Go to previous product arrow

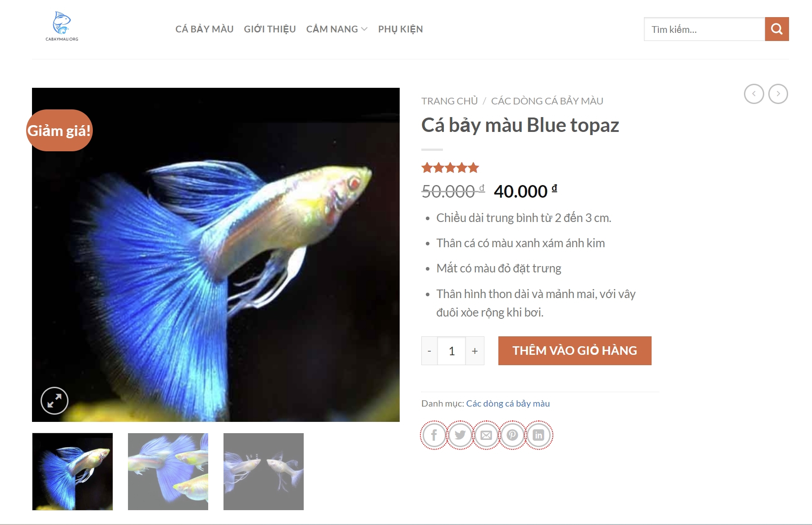click(754, 94)
